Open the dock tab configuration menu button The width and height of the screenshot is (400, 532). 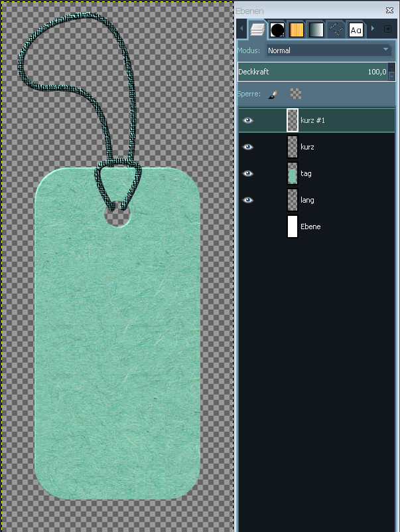387,29
